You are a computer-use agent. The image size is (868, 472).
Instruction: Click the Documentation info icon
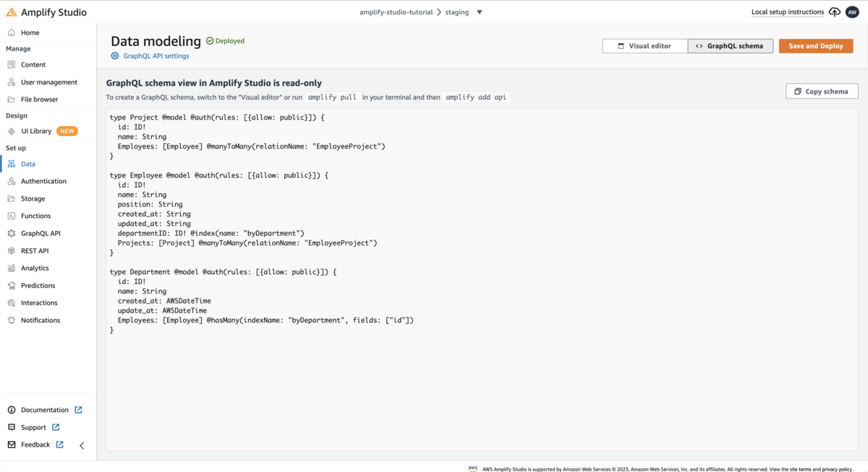[x=12, y=410]
